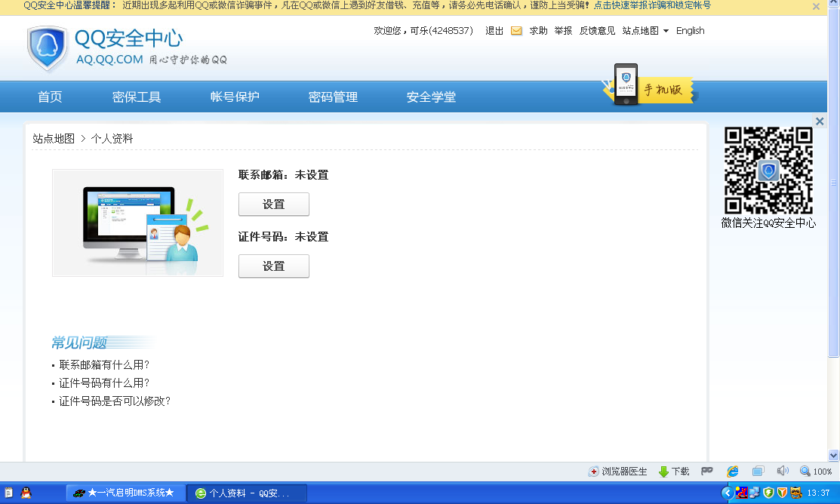Switch to 一汽启明DMS系统 taskbar window
The width and height of the screenshot is (840, 504).
[x=126, y=493]
